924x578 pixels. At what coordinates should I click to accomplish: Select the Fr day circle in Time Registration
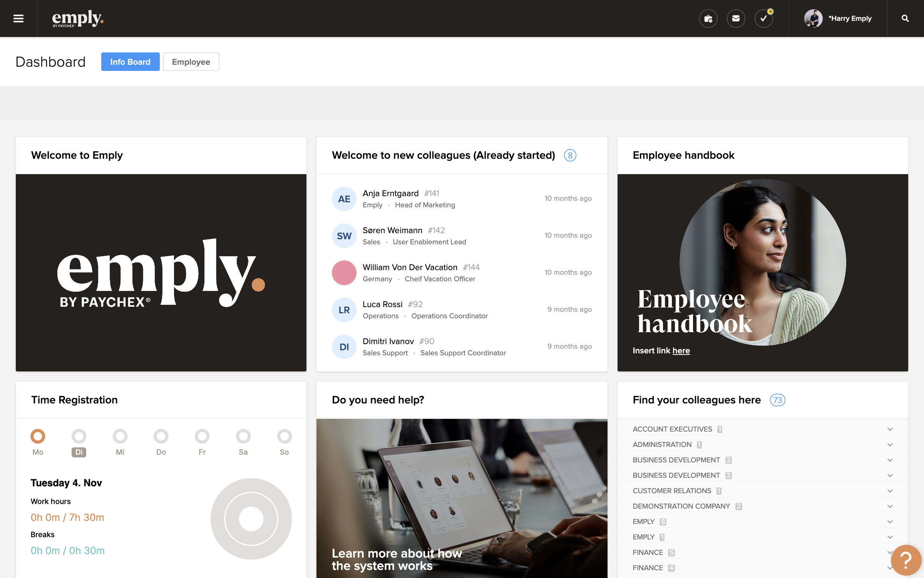(202, 436)
